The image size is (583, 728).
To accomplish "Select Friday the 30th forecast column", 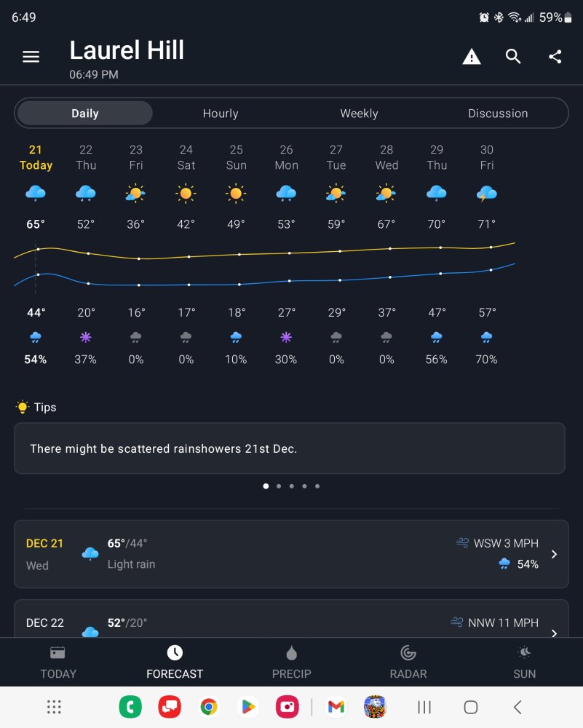I will point(487,255).
